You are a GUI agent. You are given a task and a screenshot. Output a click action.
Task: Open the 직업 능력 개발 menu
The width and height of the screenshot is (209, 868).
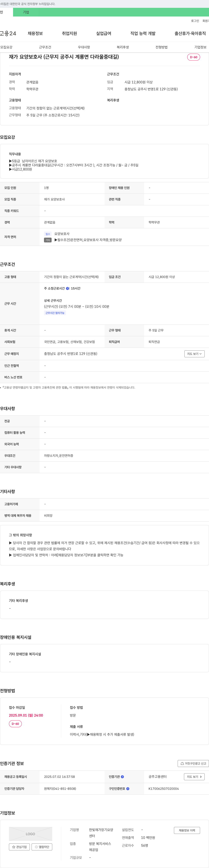tap(143, 33)
